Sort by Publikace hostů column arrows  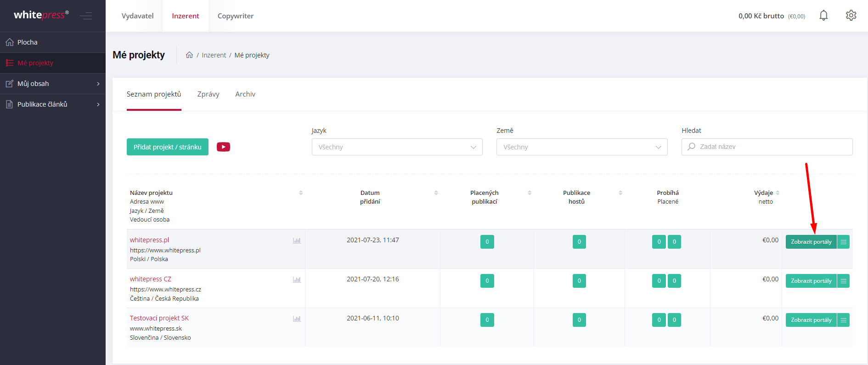tap(620, 193)
